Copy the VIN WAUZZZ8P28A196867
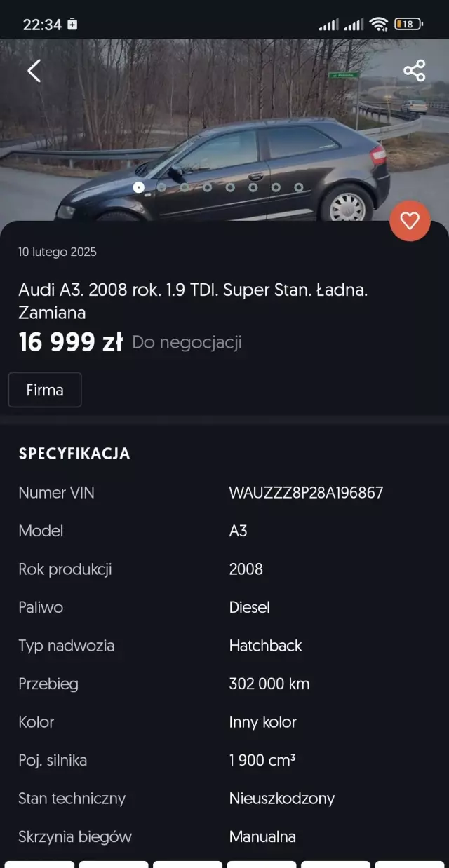449x868 pixels. tap(305, 493)
